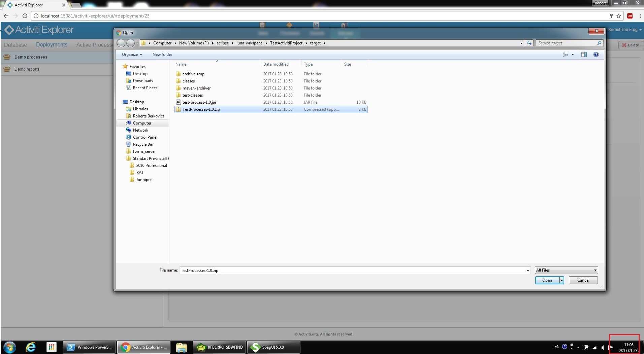Click the Open button

(x=547, y=280)
